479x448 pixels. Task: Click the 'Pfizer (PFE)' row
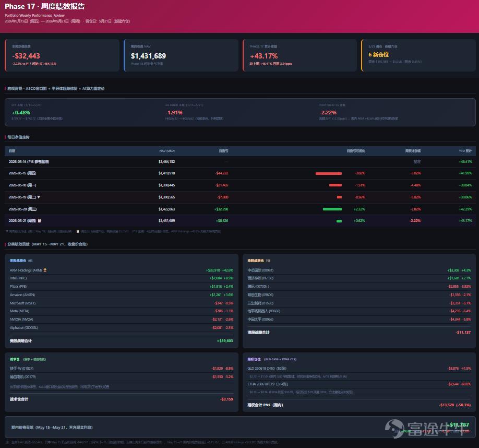coord(122,286)
